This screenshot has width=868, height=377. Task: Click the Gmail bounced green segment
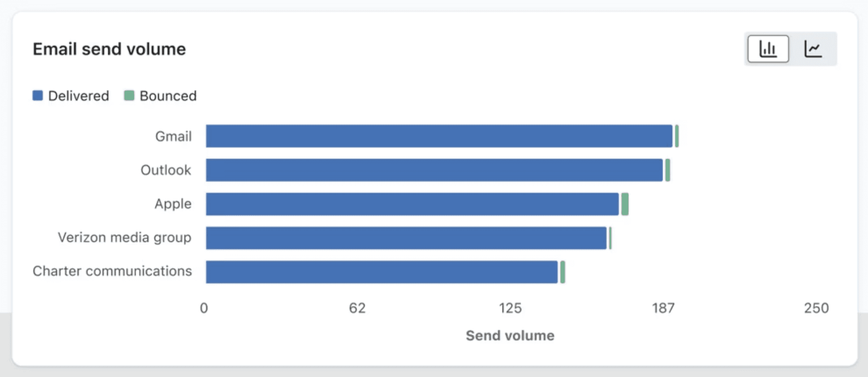pyautogui.click(x=677, y=136)
